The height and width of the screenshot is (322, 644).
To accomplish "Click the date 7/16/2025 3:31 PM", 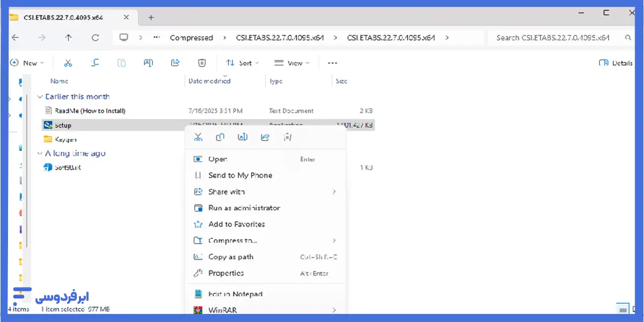I will 216,111.
